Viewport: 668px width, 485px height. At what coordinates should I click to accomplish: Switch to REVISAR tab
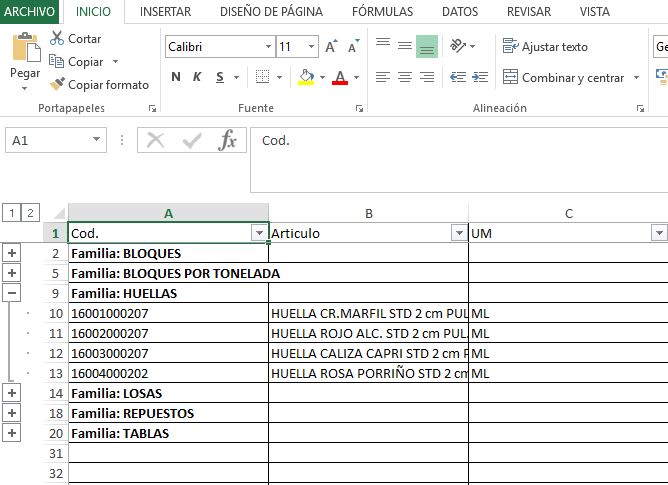529,12
